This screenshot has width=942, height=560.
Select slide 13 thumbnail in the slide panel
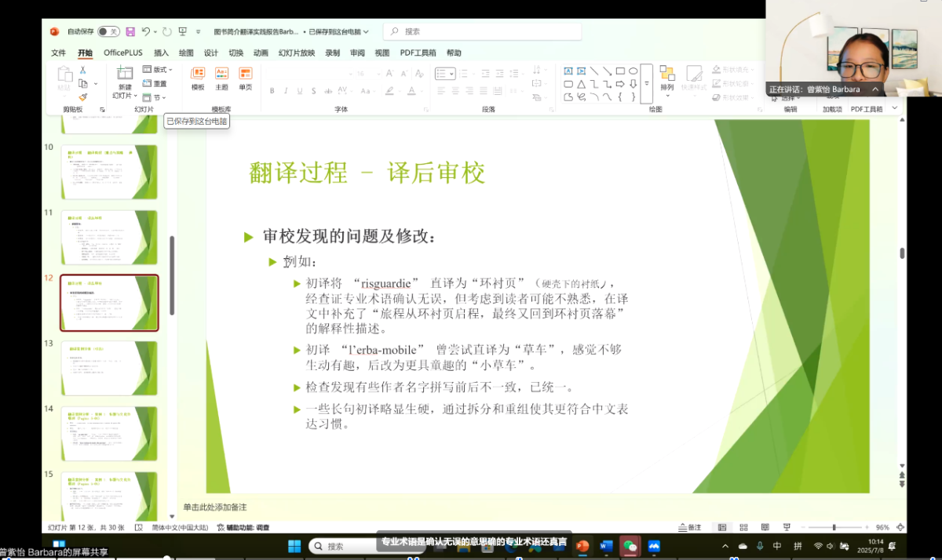point(109,369)
